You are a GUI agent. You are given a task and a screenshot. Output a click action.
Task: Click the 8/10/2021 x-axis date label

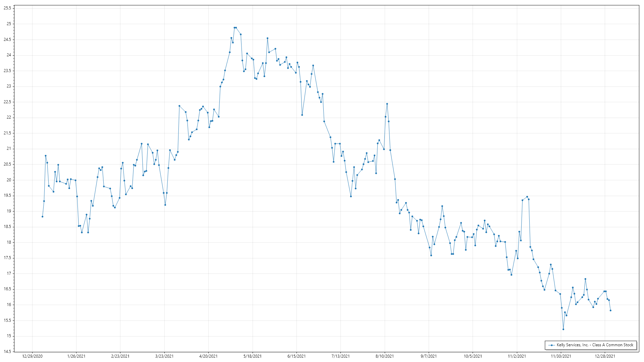385,356
